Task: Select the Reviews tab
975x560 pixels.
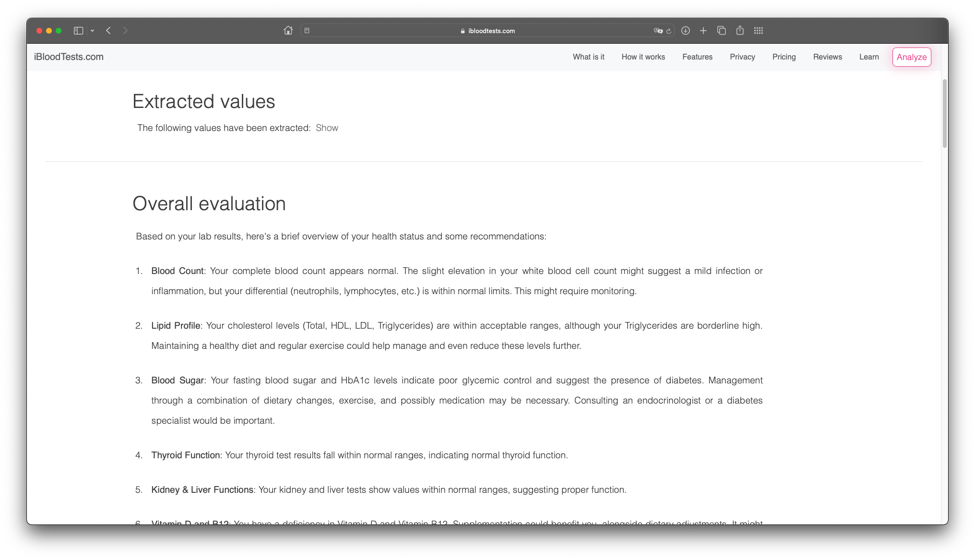Action: pyautogui.click(x=827, y=57)
